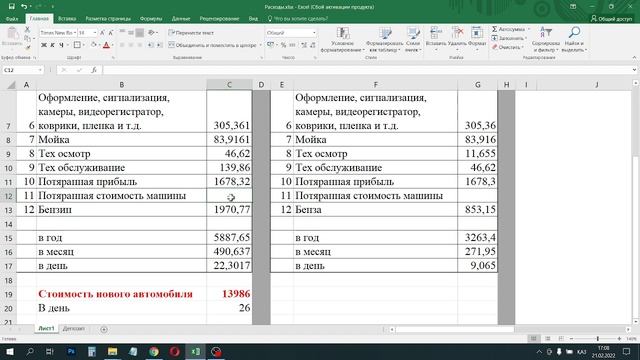The height and width of the screenshot is (360, 640).
Task: Click the Cut scissors icon
Action: click(27, 30)
